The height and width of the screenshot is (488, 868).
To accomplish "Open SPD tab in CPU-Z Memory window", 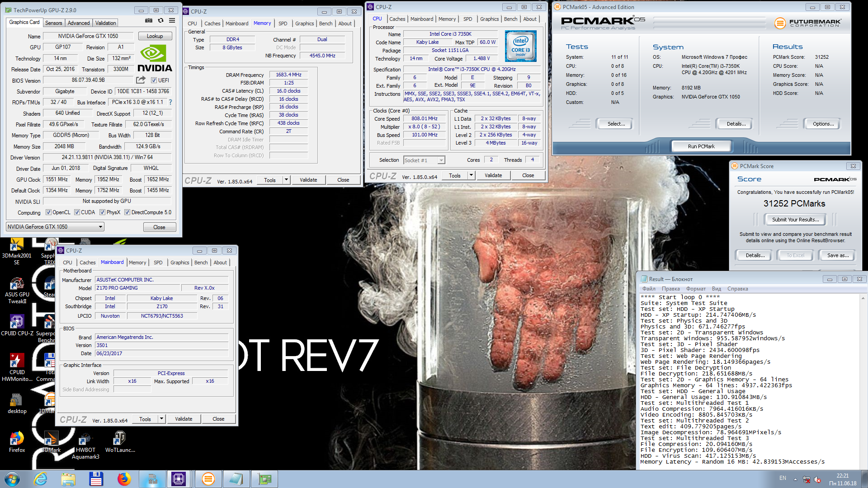I will tap(283, 23).
